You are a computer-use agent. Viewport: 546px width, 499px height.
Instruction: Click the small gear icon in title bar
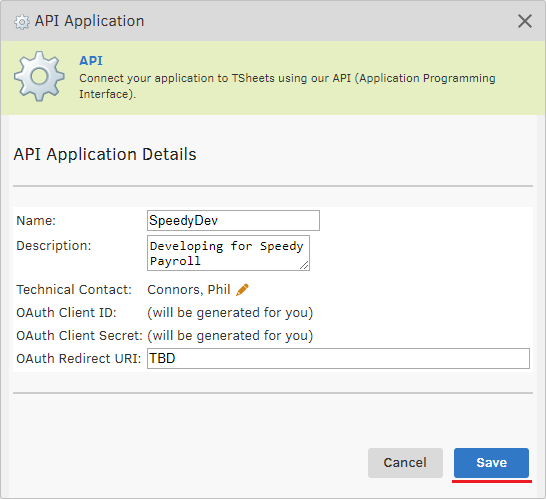click(22, 22)
